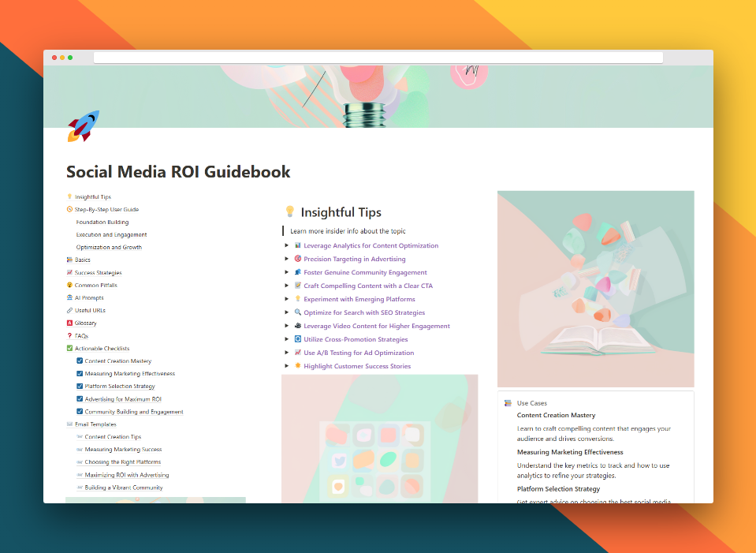756x553 pixels.
Task: Click the open book illustration image
Action: tap(596, 289)
